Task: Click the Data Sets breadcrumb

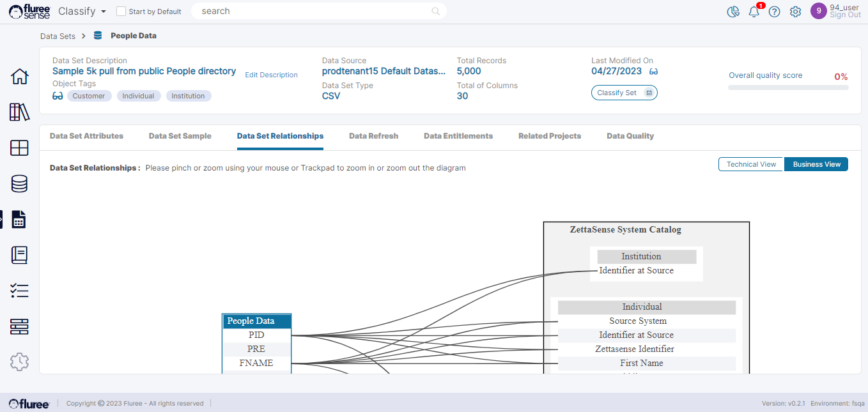Action: pyautogui.click(x=58, y=36)
